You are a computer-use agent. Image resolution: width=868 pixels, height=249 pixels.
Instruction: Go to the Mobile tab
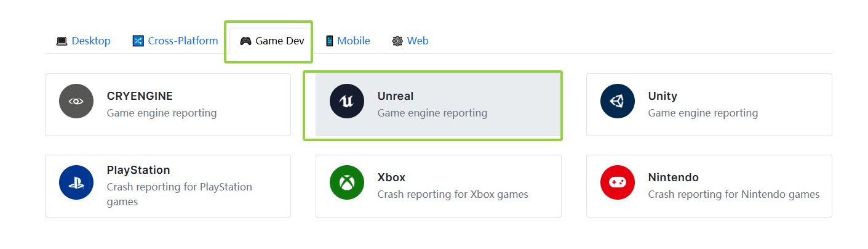(x=348, y=41)
